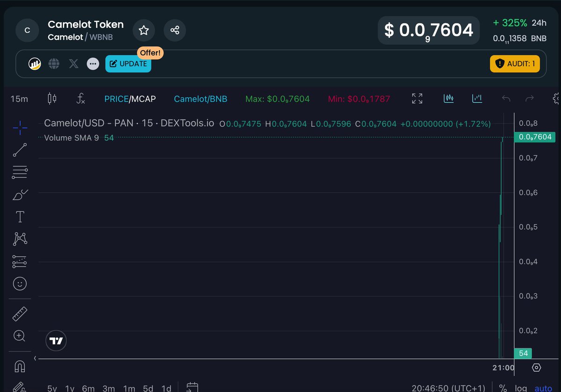
Task: Click the Offer! badge on UPDATE
Action: point(150,53)
